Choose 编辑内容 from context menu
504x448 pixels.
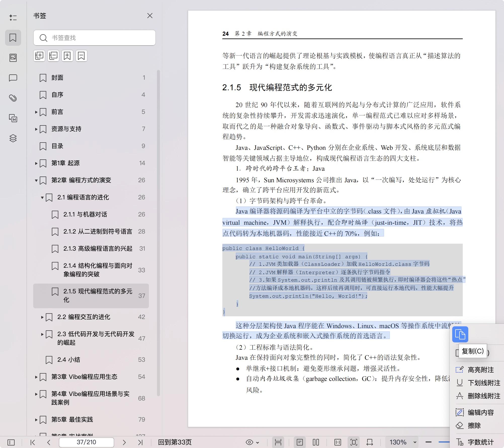coord(480,412)
